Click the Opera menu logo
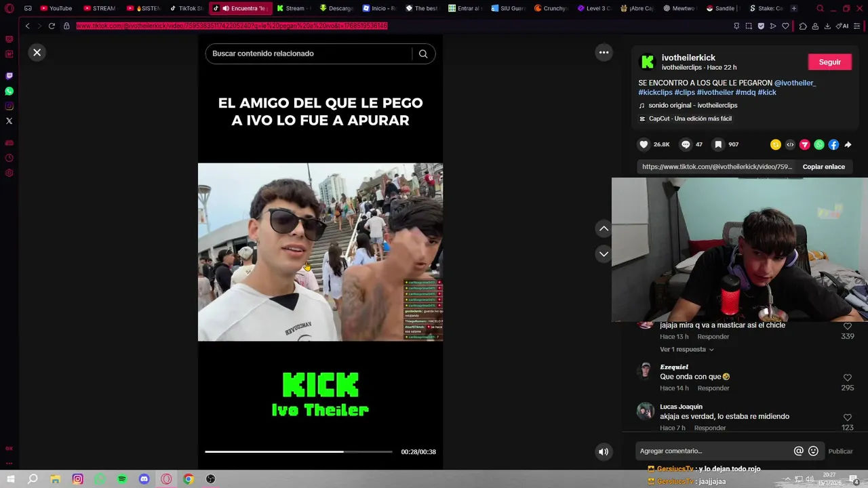 pyautogui.click(x=9, y=8)
